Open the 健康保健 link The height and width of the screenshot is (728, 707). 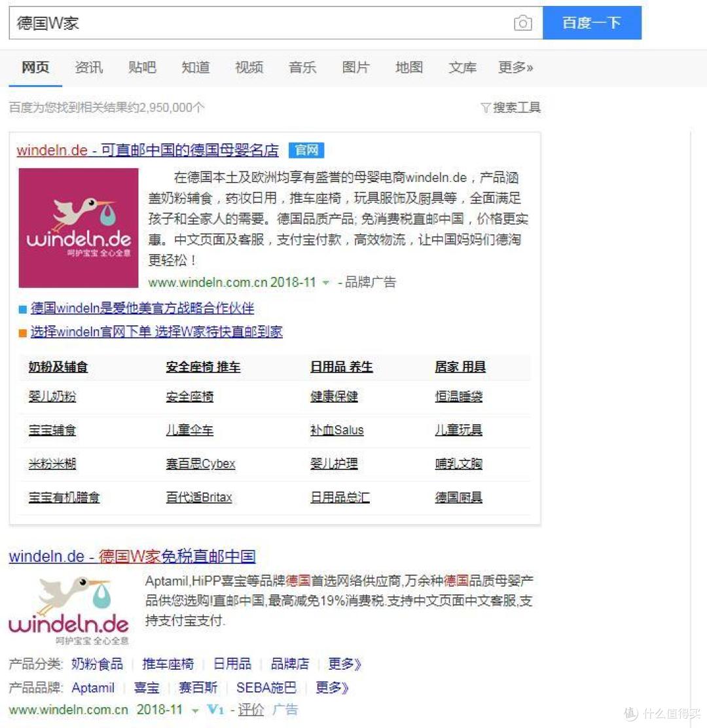point(334,397)
